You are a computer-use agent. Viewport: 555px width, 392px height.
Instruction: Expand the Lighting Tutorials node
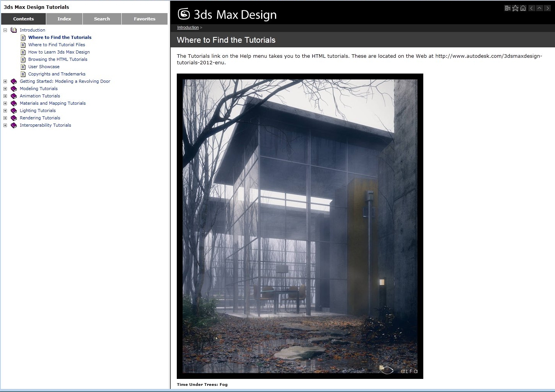(x=5, y=111)
